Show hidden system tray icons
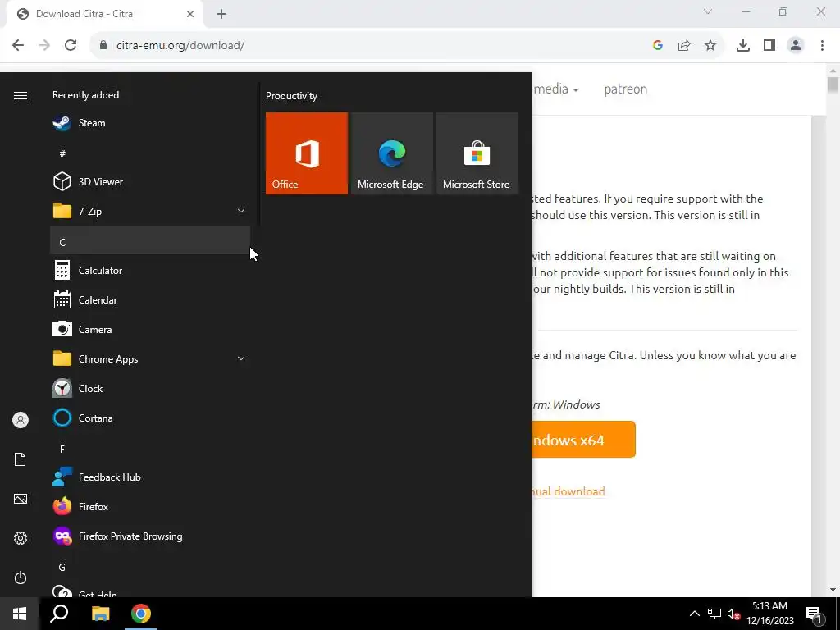The height and width of the screenshot is (630, 840). (694, 614)
